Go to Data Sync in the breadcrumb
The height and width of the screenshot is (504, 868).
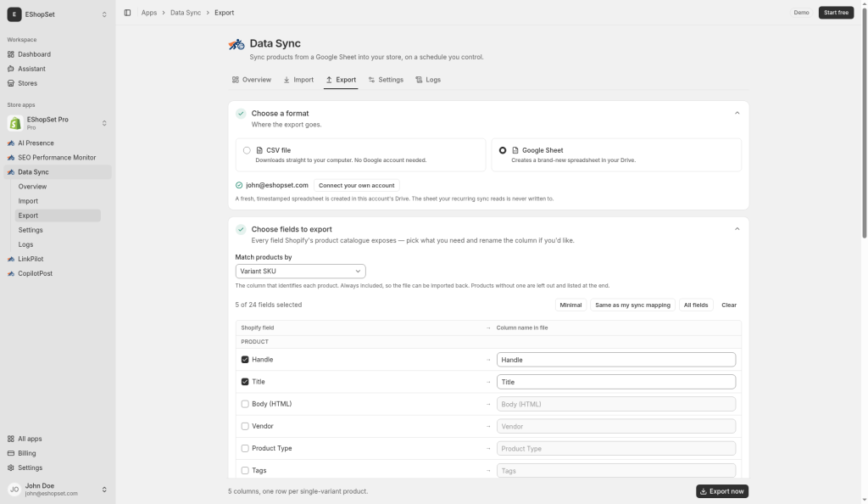(x=186, y=13)
